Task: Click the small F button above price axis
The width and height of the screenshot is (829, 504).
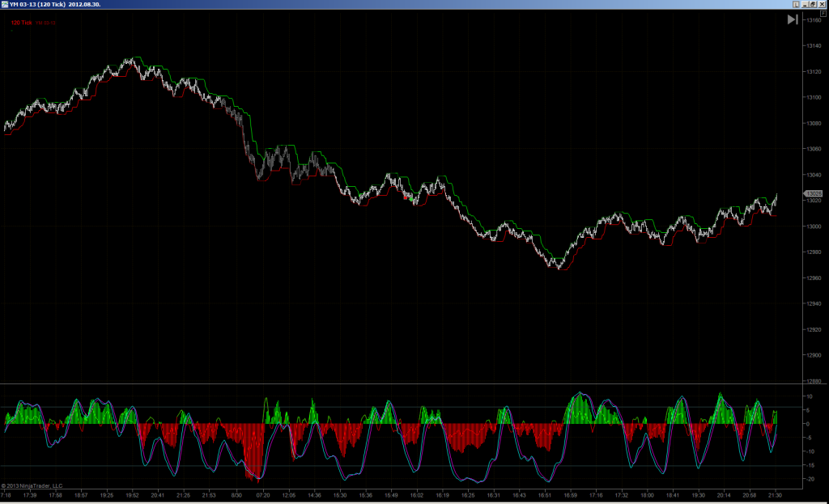Action: (823, 13)
